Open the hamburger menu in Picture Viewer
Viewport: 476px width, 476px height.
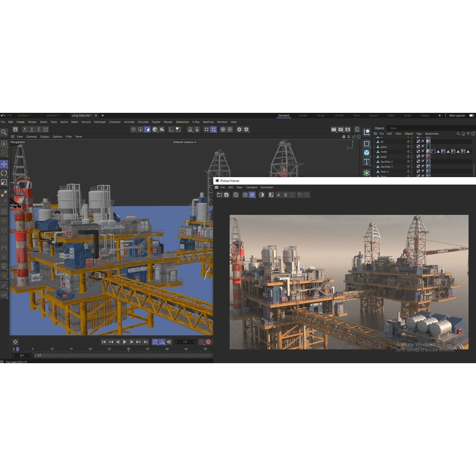click(216, 187)
